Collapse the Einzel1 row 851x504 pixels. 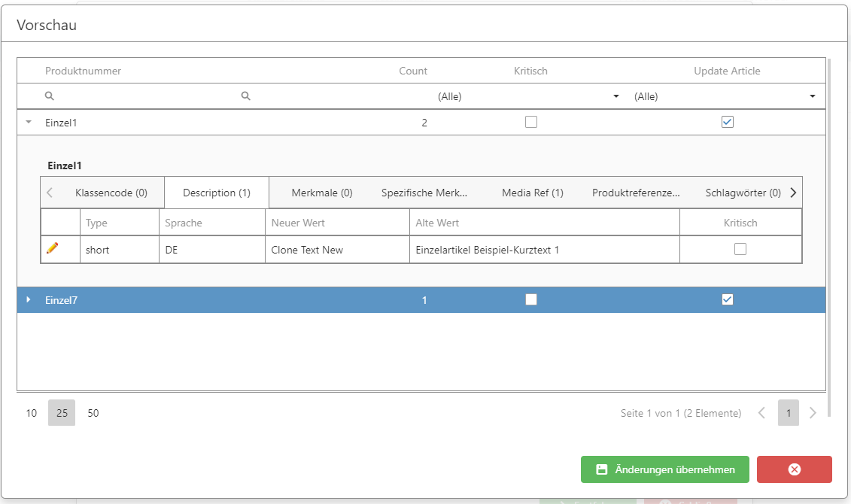29,122
